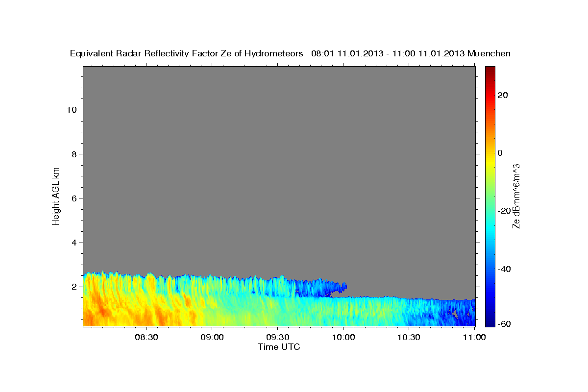Click the date range '08:01 11.01.2013 - 11:00 11.01.2013 Muenchen'
588x392 pixels.
[411, 54]
